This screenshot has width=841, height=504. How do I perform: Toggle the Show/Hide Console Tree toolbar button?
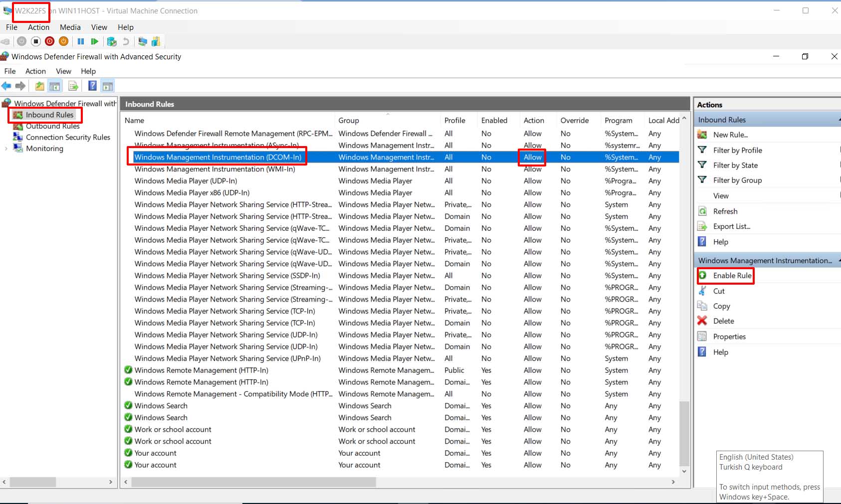point(54,86)
